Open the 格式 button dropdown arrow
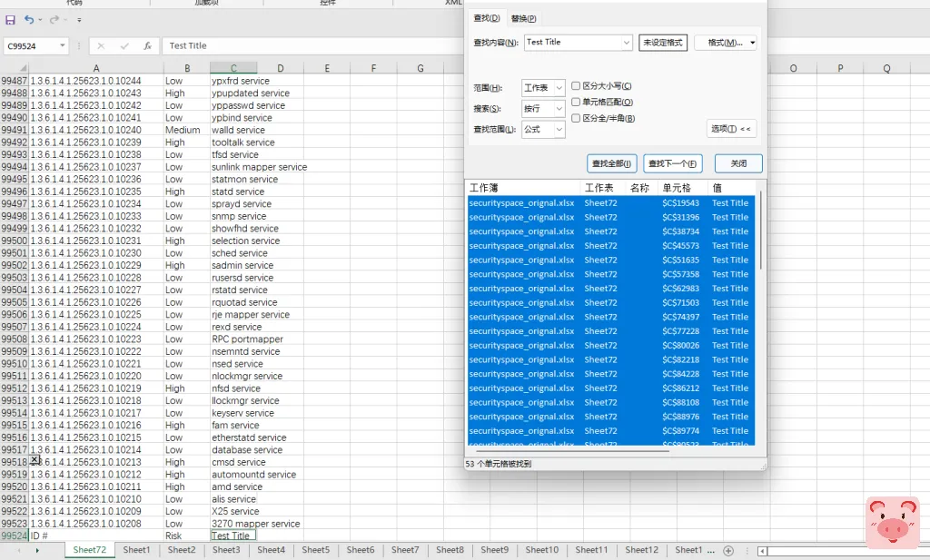The height and width of the screenshot is (560, 930). coord(752,43)
